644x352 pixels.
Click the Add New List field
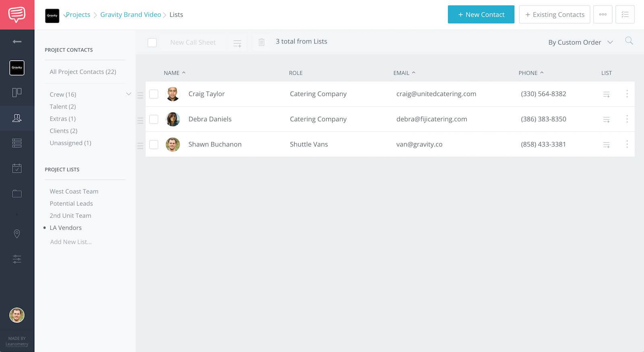click(71, 242)
